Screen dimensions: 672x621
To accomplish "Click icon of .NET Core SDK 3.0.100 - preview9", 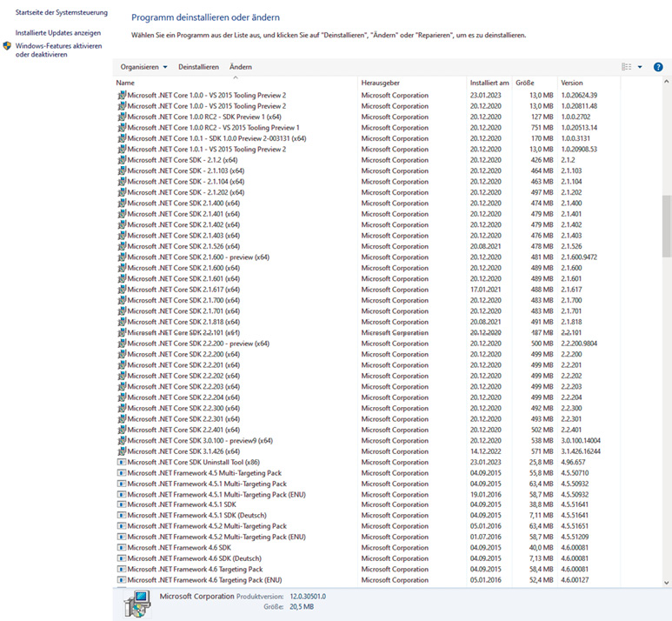I will coord(122,440).
